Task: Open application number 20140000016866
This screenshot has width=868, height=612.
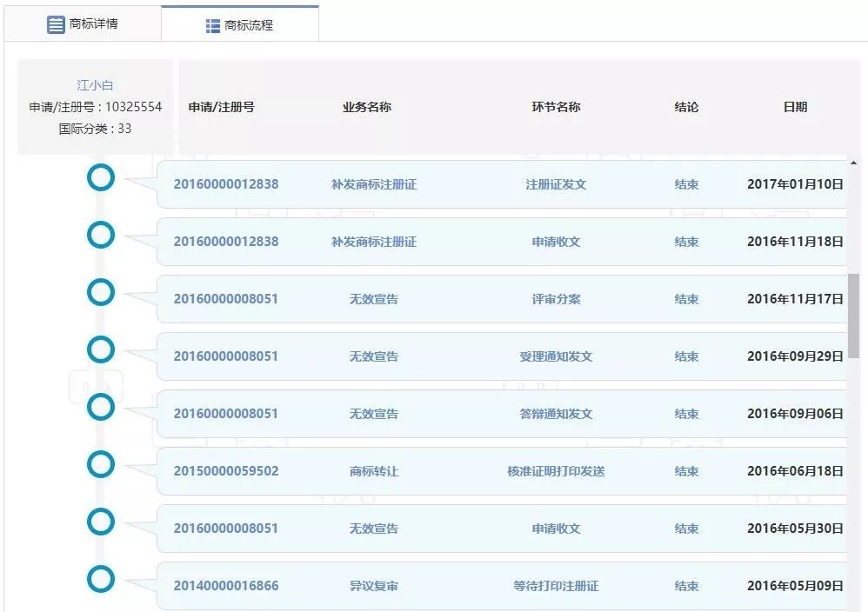Action: pos(226,586)
